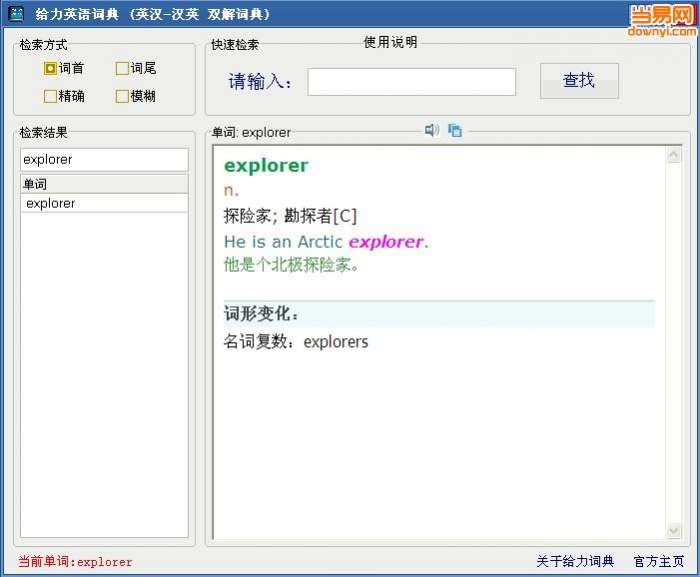Click the 查找 search button

point(579,81)
